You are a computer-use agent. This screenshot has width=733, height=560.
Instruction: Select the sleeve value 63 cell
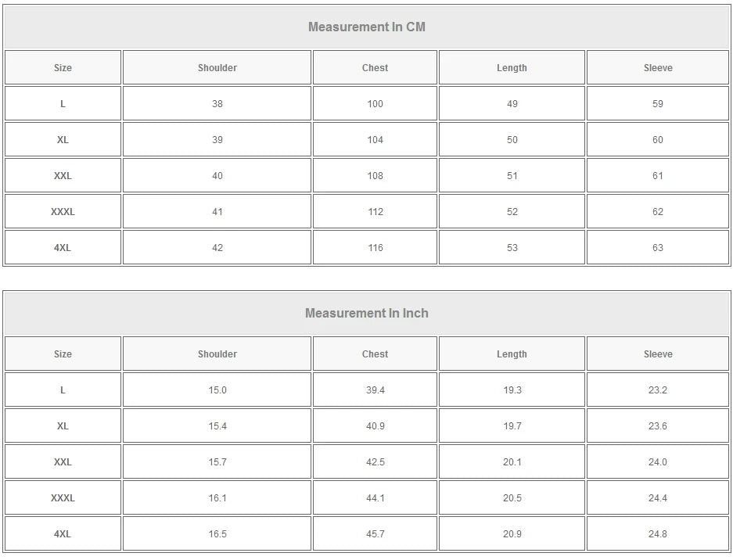657,248
